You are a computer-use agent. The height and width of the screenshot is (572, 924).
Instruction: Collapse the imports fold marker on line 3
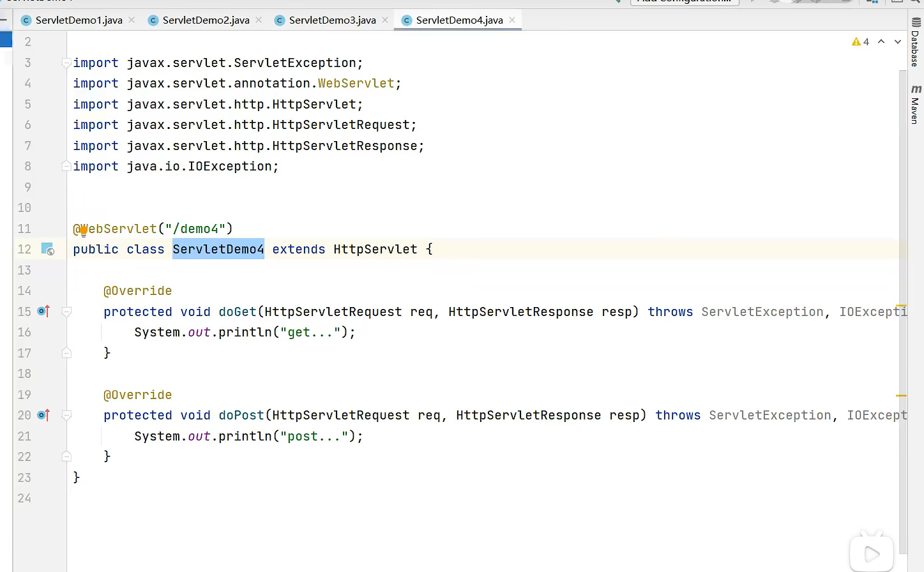[x=66, y=63]
